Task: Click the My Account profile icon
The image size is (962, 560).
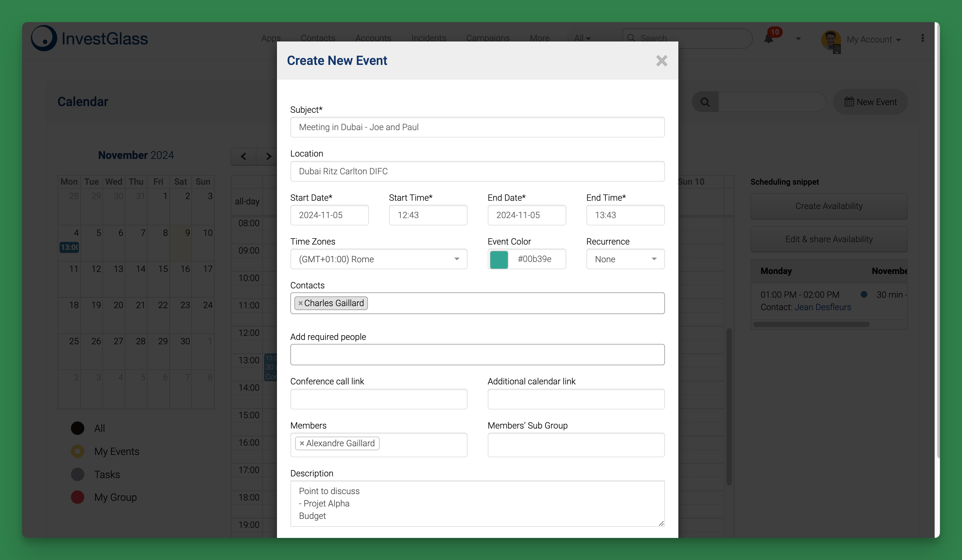Action: click(x=832, y=38)
